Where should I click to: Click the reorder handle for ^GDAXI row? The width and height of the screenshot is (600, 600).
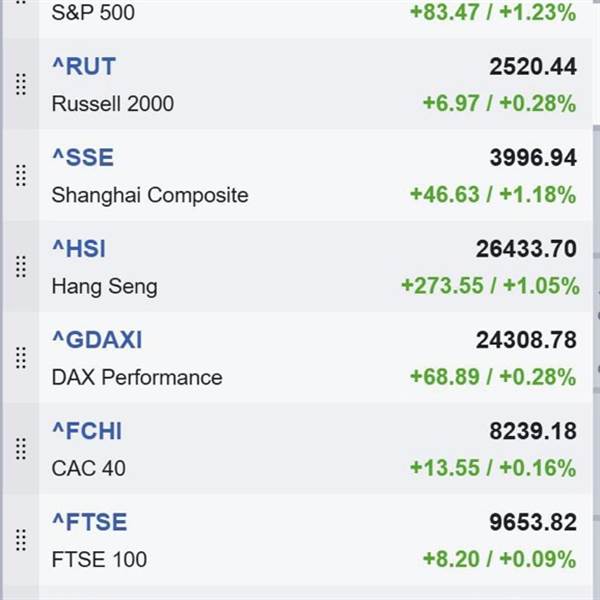21,358
